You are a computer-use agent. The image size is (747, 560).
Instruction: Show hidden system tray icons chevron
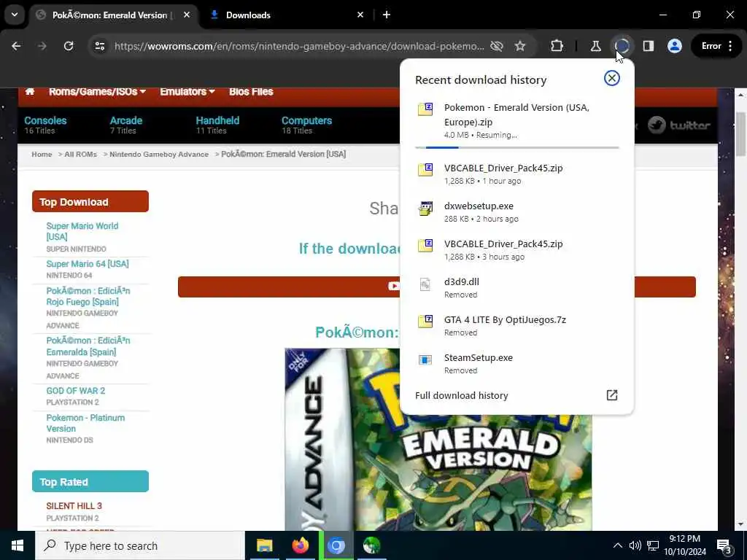click(x=617, y=545)
